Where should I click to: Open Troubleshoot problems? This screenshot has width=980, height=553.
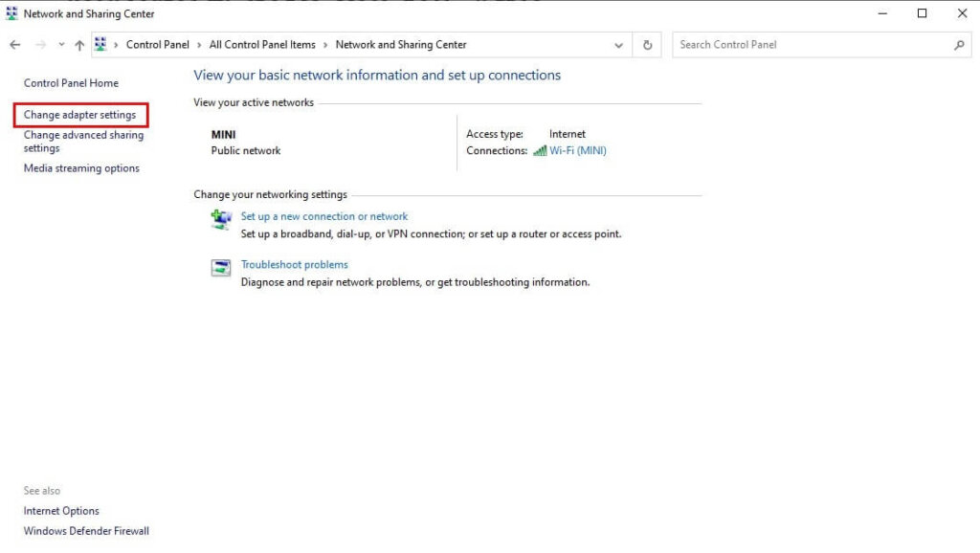pyautogui.click(x=295, y=264)
